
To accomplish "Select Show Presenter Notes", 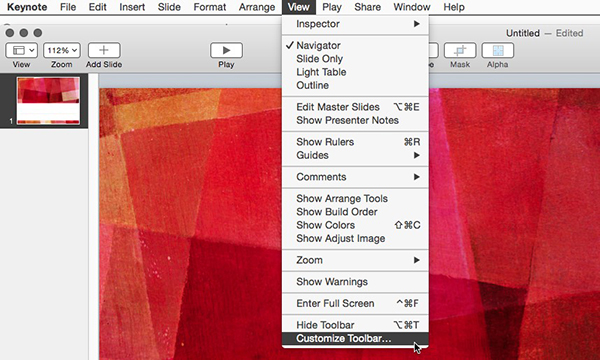I will pyautogui.click(x=355, y=120).
